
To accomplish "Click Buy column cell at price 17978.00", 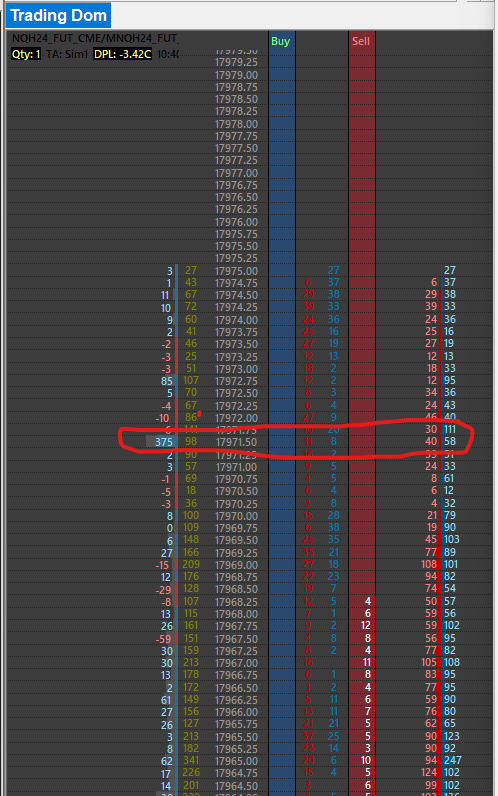I will coord(281,124).
